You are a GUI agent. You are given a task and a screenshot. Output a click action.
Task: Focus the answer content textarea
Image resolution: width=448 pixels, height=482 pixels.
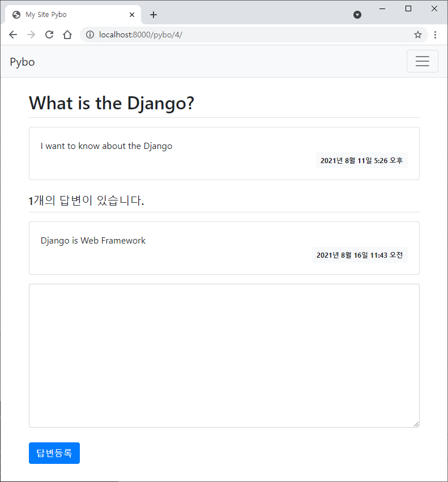224,356
